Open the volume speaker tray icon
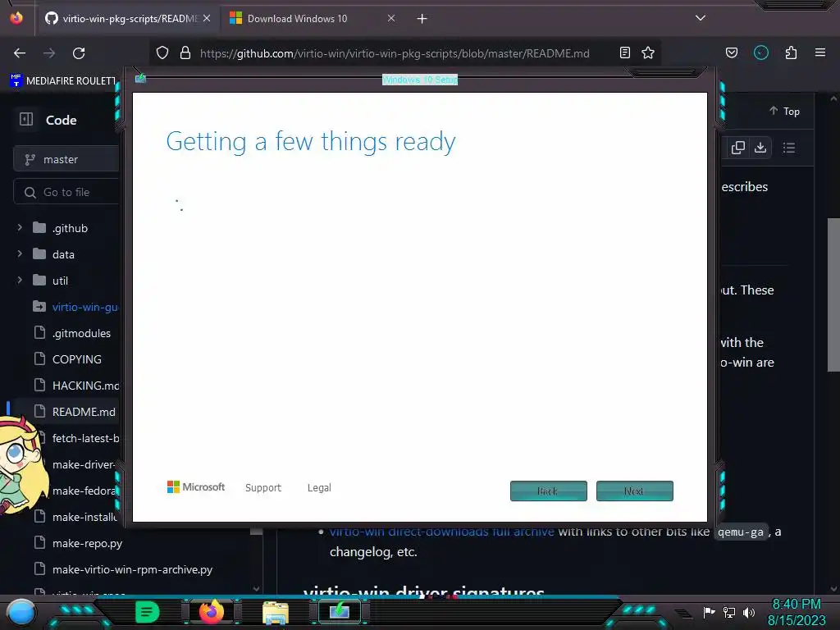The height and width of the screenshot is (630, 840). (749, 612)
